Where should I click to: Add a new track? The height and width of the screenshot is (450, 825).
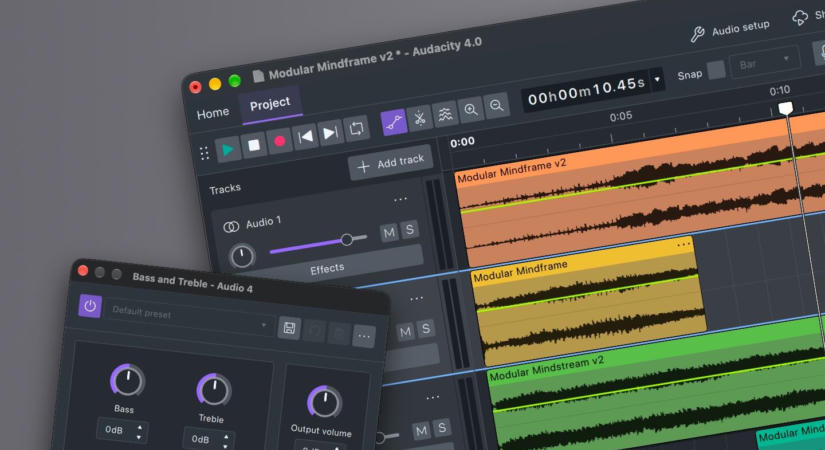coord(390,163)
